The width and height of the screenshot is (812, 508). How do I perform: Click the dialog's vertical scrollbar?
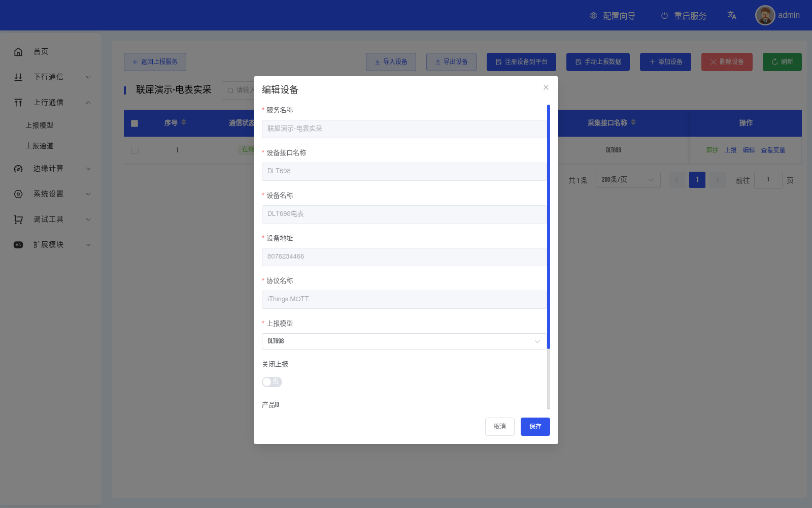click(549, 227)
